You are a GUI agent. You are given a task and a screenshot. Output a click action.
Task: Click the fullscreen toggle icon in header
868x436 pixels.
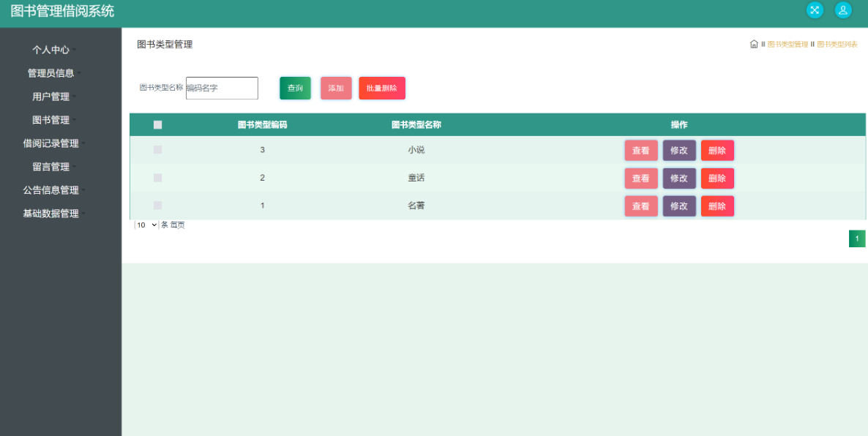pyautogui.click(x=815, y=10)
